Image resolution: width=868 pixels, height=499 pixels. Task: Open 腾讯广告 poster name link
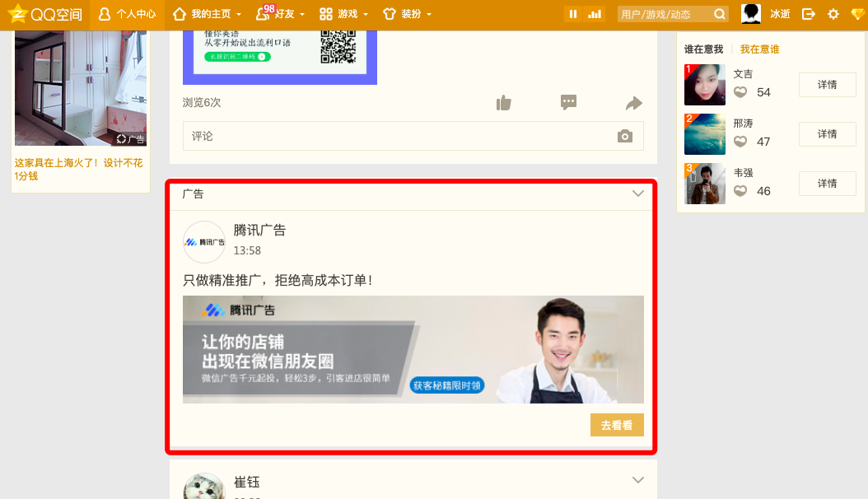pos(259,230)
